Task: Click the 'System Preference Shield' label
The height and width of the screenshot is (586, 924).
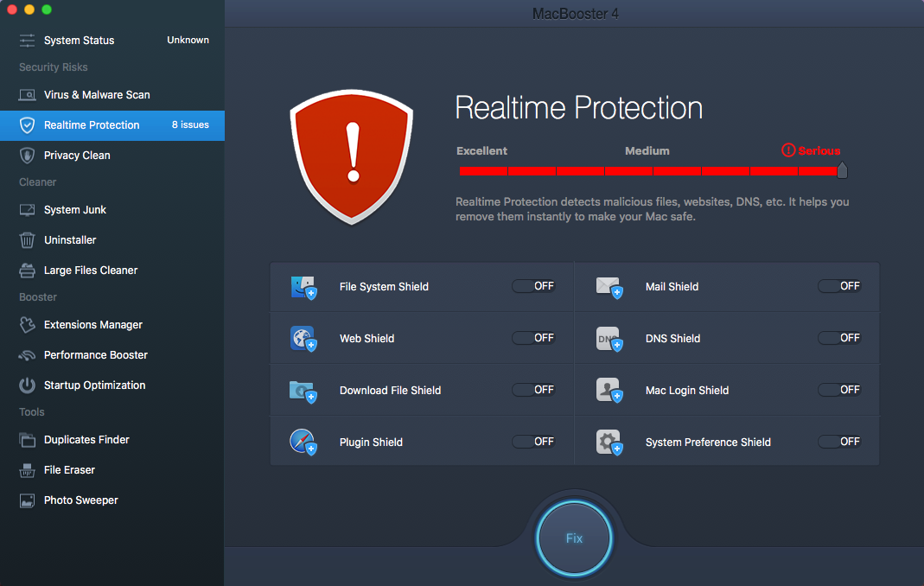Action: [x=708, y=443]
